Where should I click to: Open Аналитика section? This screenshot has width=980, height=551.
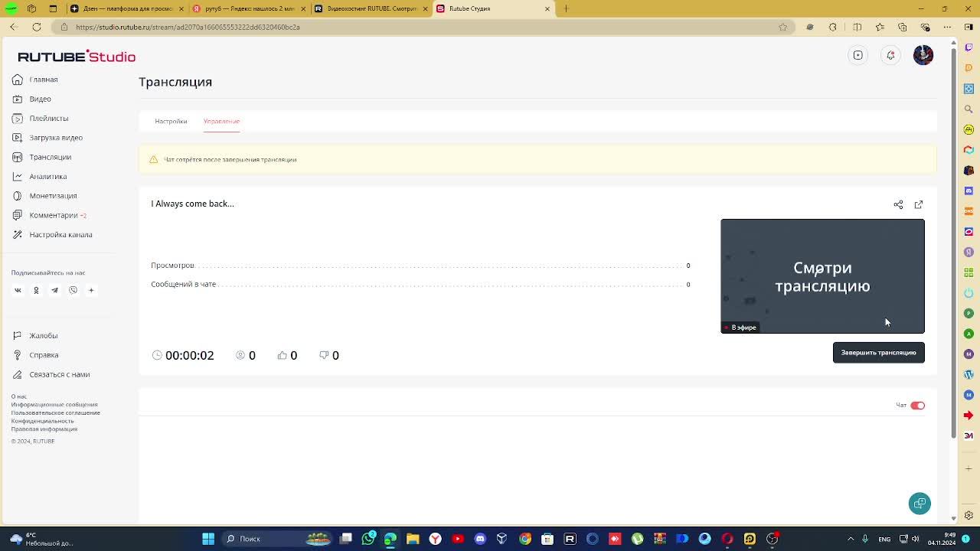39,177
